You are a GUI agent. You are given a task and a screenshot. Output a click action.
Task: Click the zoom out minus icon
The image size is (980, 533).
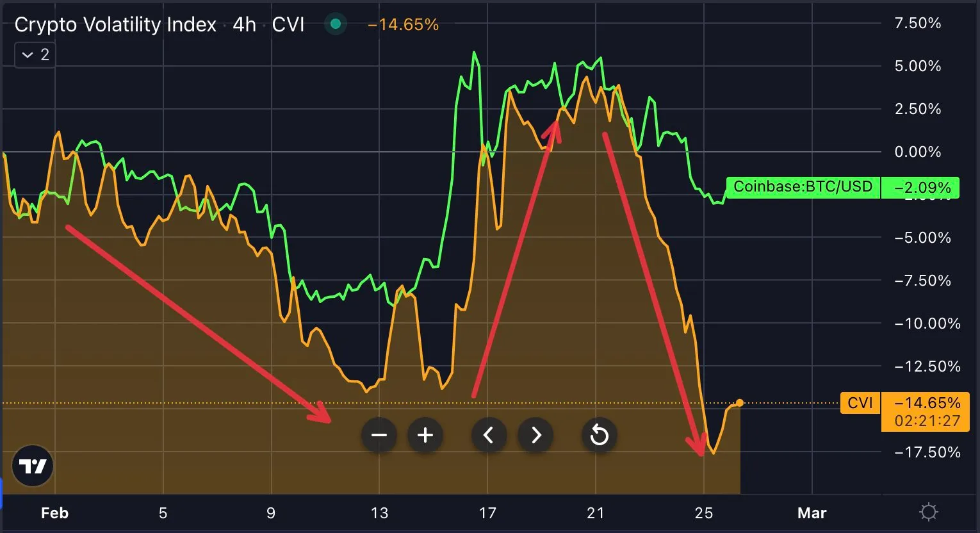(x=379, y=435)
